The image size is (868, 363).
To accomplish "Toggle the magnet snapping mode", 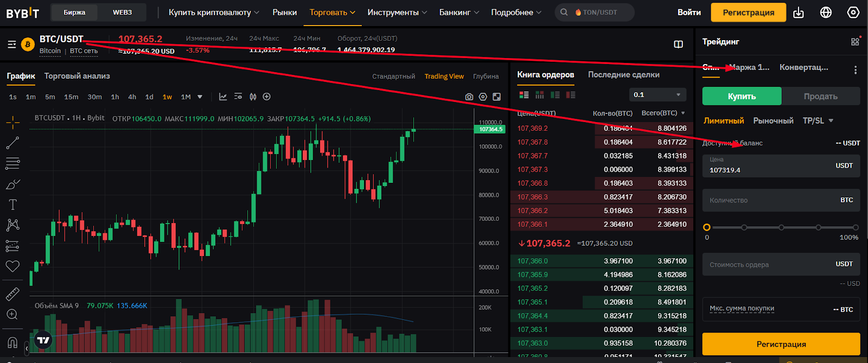I will [x=12, y=342].
